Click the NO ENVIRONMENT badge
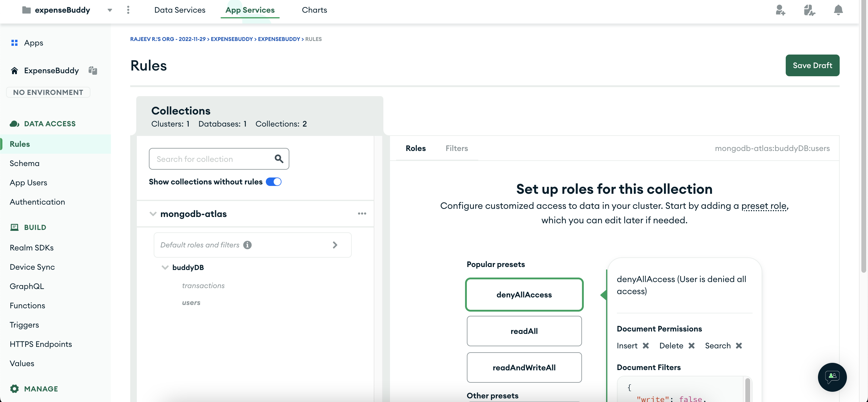This screenshot has width=868, height=402. [x=48, y=92]
